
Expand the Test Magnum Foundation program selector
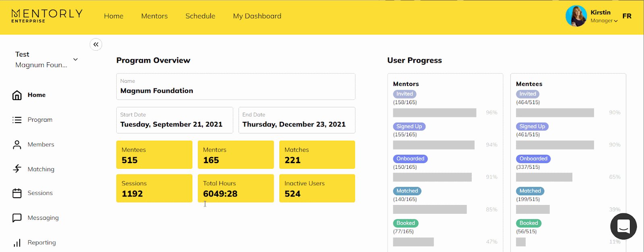click(75, 59)
